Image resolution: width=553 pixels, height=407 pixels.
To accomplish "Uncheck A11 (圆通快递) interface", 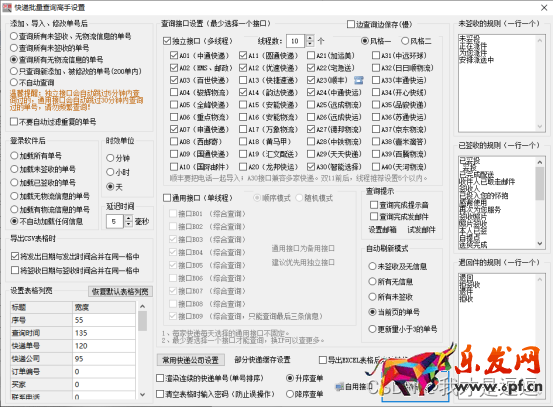I will click(x=268, y=55).
